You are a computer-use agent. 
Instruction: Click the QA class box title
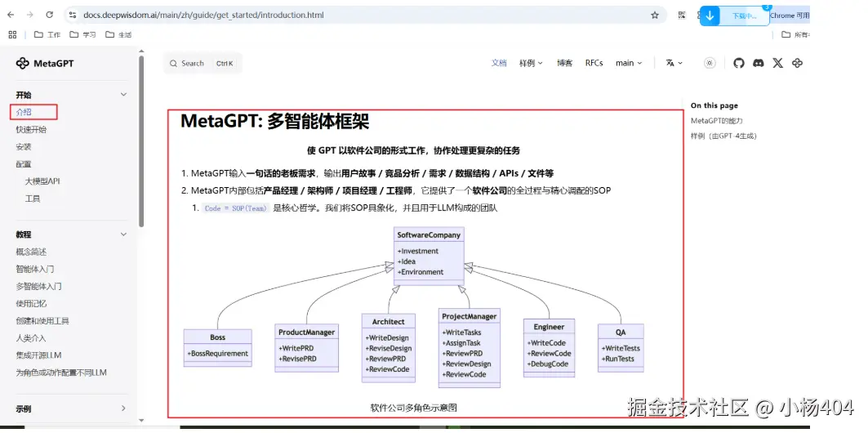[x=621, y=333]
